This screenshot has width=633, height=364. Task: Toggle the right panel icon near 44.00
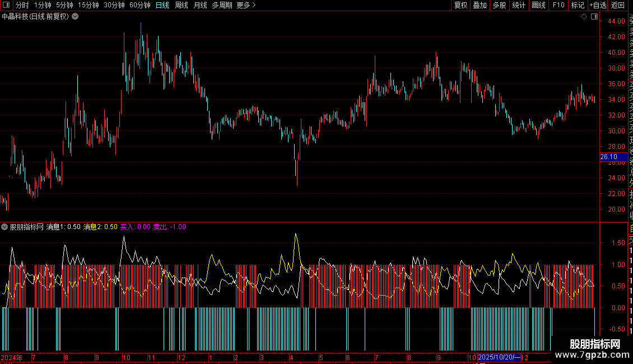[x=594, y=17]
